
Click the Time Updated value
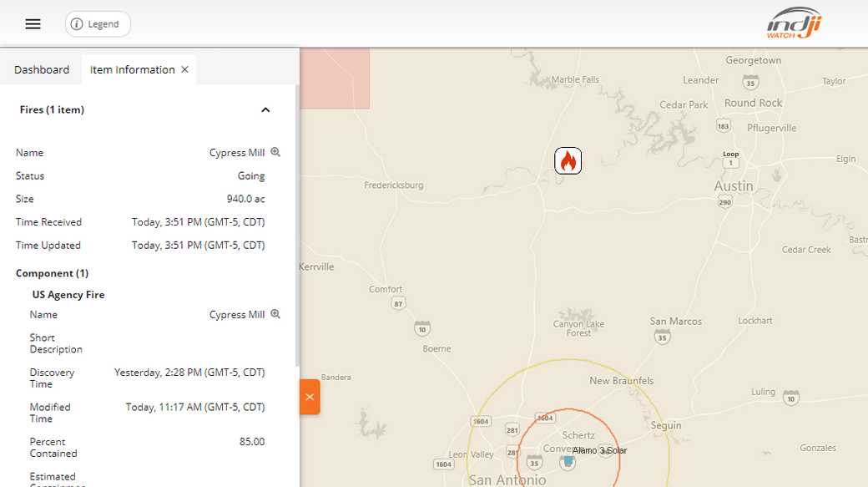pos(198,246)
